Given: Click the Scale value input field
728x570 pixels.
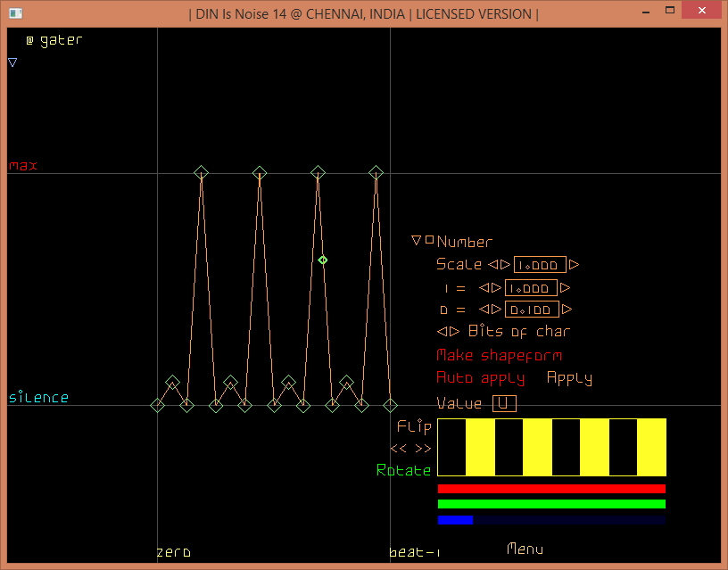Looking at the screenshot, I should pyautogui.click(x=540, y=265).
